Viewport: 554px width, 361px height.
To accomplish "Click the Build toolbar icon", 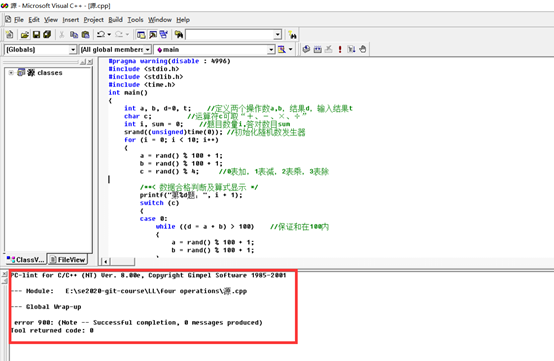I will tap(318, 49).
